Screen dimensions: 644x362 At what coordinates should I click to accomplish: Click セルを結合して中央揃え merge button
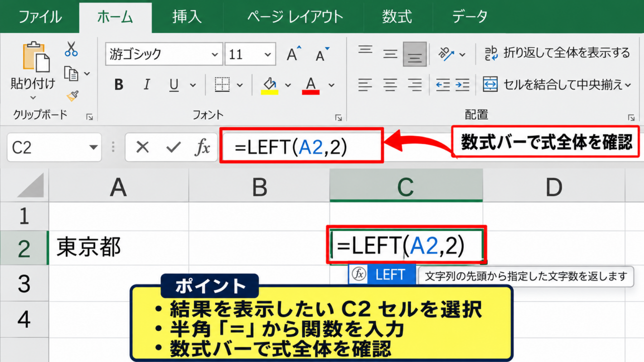[552, 84]
